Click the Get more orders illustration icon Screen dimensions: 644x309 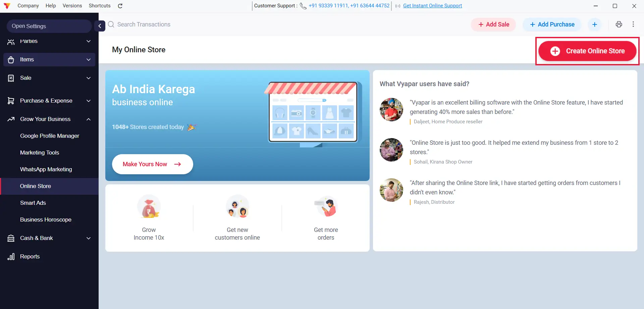(326, 206)
